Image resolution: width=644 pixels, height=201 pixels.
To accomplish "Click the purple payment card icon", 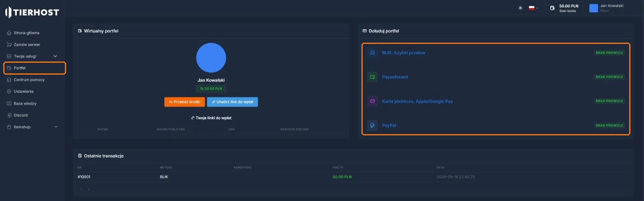I will pos(372,101).
